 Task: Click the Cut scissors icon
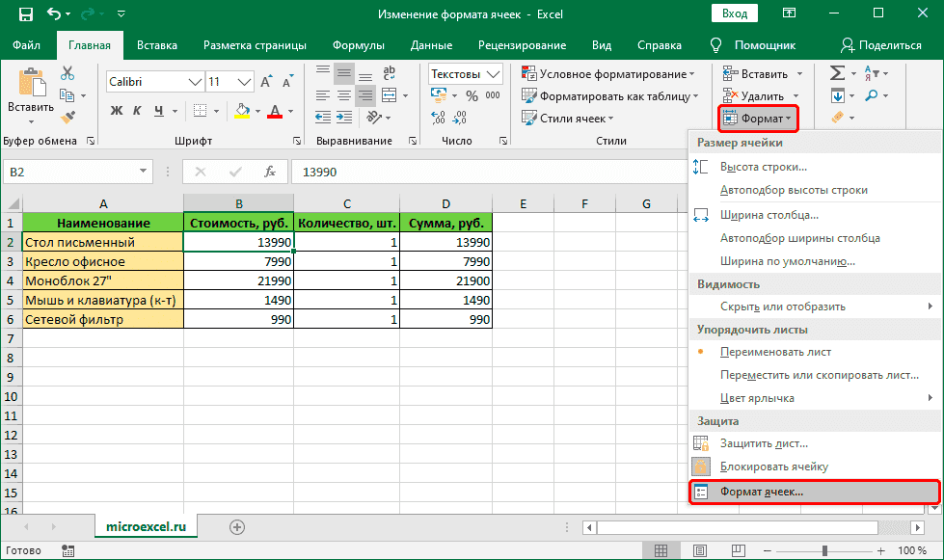coord(67,73)
